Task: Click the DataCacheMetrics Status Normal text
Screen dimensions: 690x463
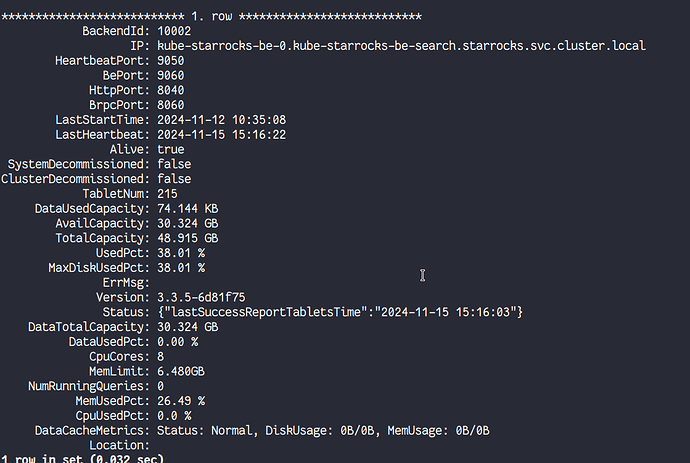Action: click(207, 430)
